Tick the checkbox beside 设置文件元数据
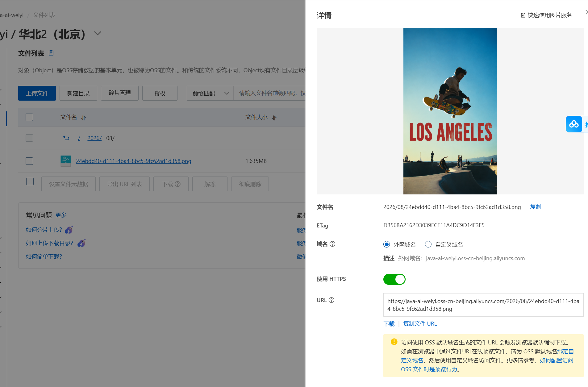This screenshot has width=588, height=387. (x=30, y=181)
